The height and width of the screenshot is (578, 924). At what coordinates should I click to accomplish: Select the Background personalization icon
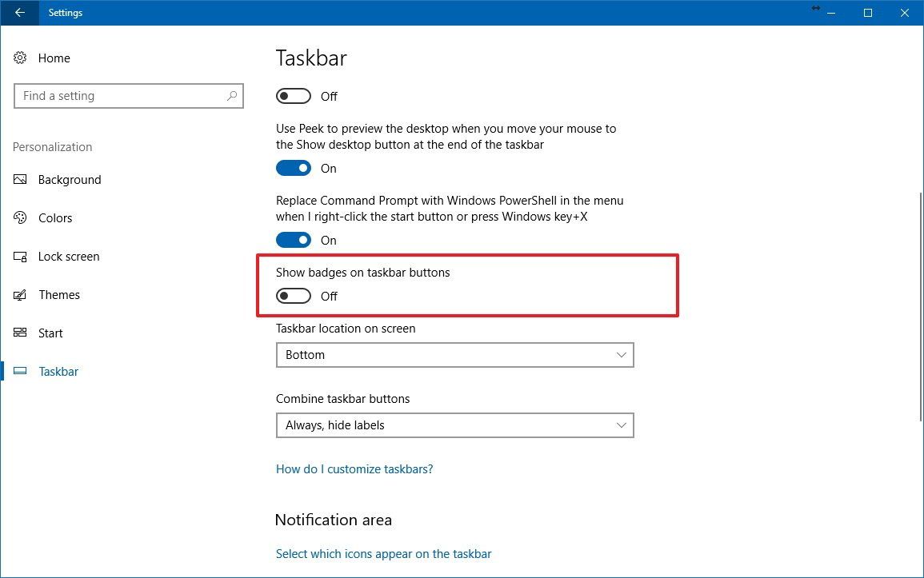pyautogui.click(x=20, y=179)
